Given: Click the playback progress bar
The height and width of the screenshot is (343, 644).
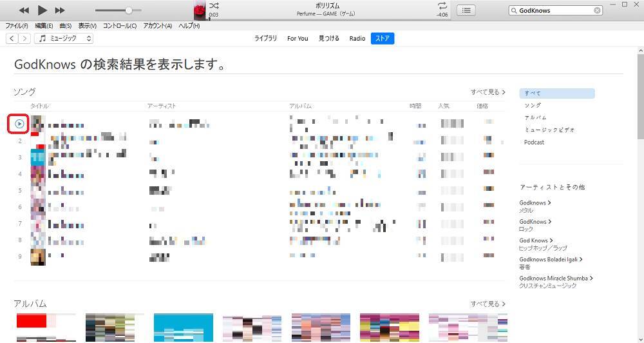Looking at the screenshot, I should pyautogui.click(x=328, y=19).
